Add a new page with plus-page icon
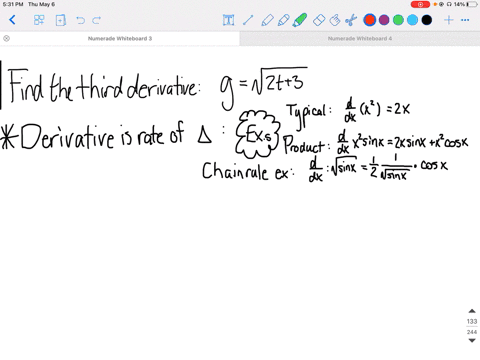 (60, 20)
